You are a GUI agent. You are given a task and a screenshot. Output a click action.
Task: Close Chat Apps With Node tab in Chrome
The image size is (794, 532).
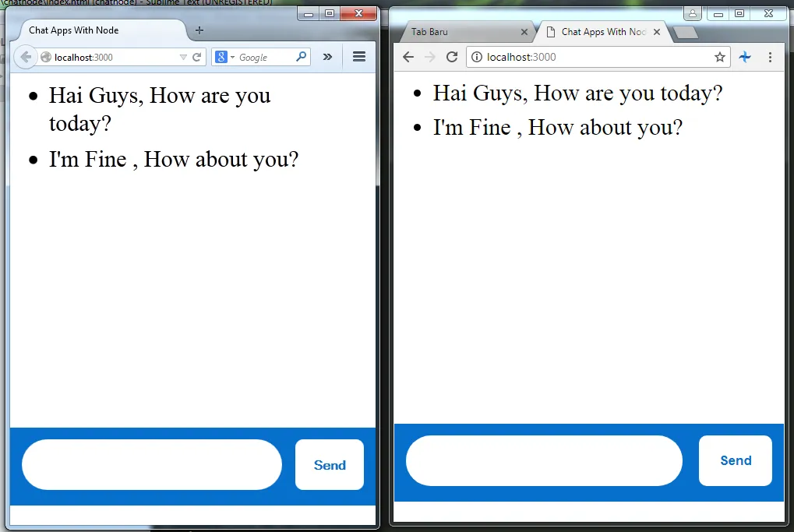tap(657, 32)
